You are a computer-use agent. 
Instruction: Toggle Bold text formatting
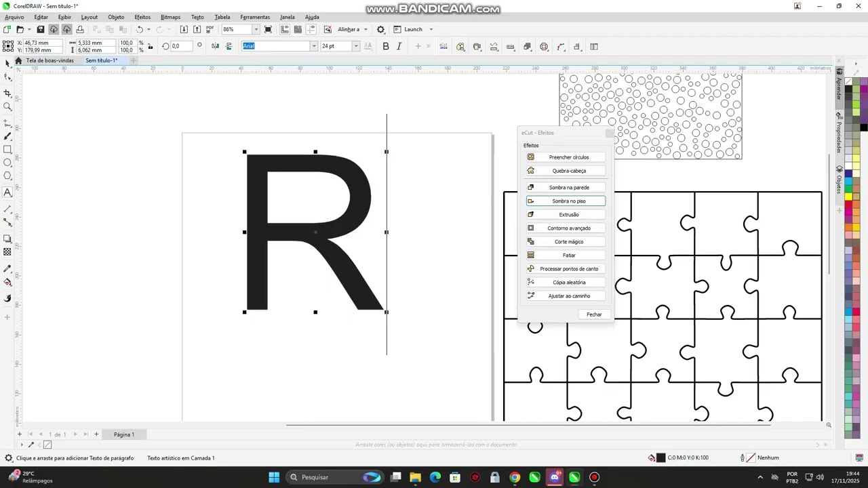pyautogui.click(x=386, y=46)
